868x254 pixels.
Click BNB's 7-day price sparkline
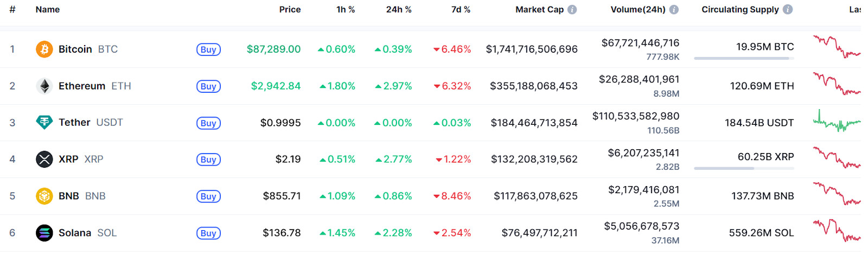pos(837,195)
